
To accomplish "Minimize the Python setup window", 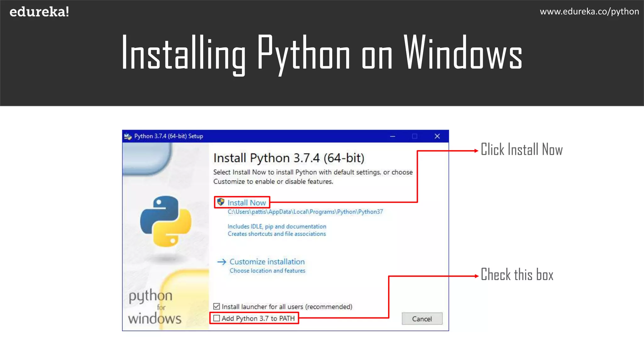I will 392,136.
